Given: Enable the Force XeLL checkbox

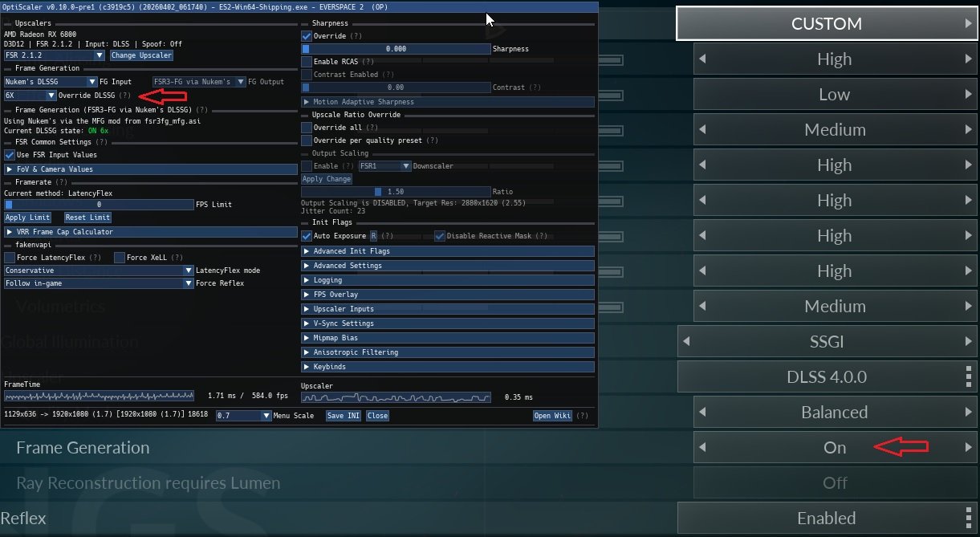Looking at the screenshot, I should click(119, 258).
